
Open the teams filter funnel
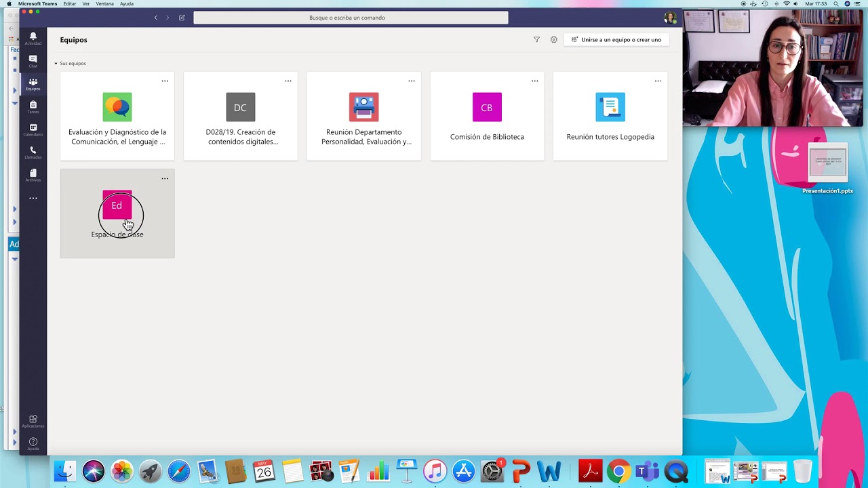pyautogui.click(x=536, y=40)
